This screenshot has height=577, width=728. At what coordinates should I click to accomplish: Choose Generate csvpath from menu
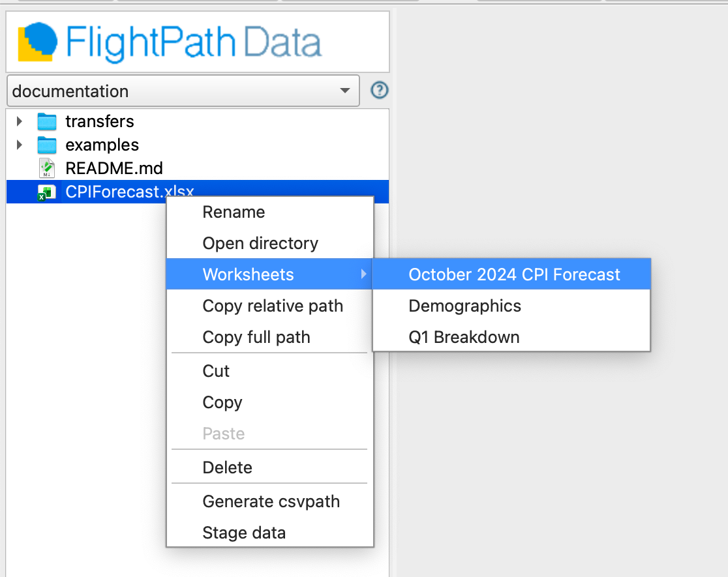(270, 501)
